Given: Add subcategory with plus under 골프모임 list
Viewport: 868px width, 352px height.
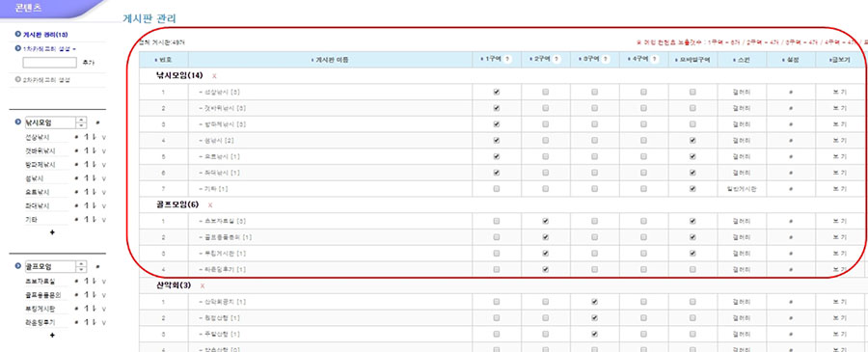Looking at the screenshot, I should [x=53, y=336].
